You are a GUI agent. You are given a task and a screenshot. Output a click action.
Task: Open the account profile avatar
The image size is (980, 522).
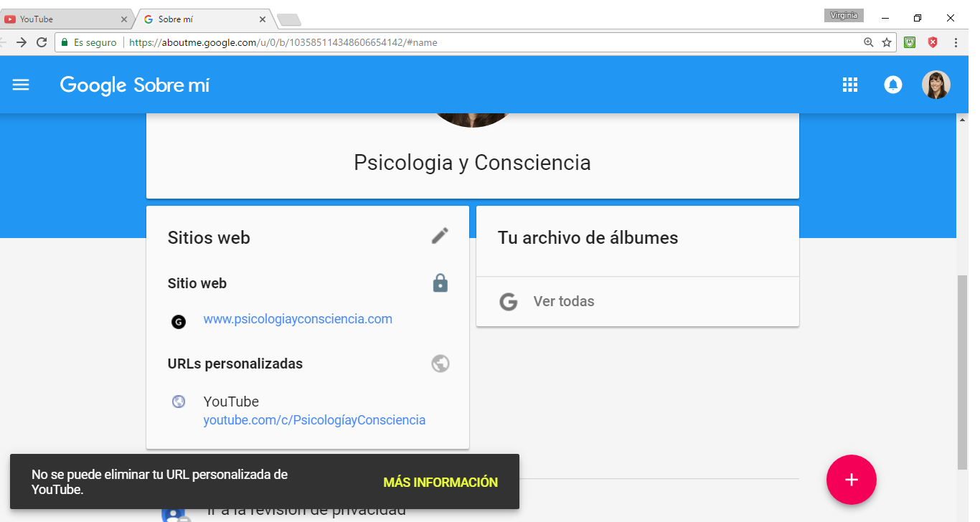pyautogui.click(x=936, y=85)
